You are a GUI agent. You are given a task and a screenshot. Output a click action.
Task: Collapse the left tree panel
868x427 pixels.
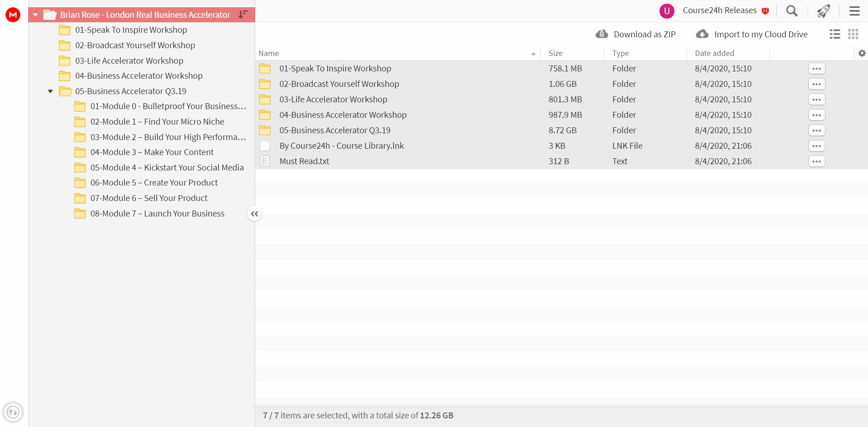[254, 214]
